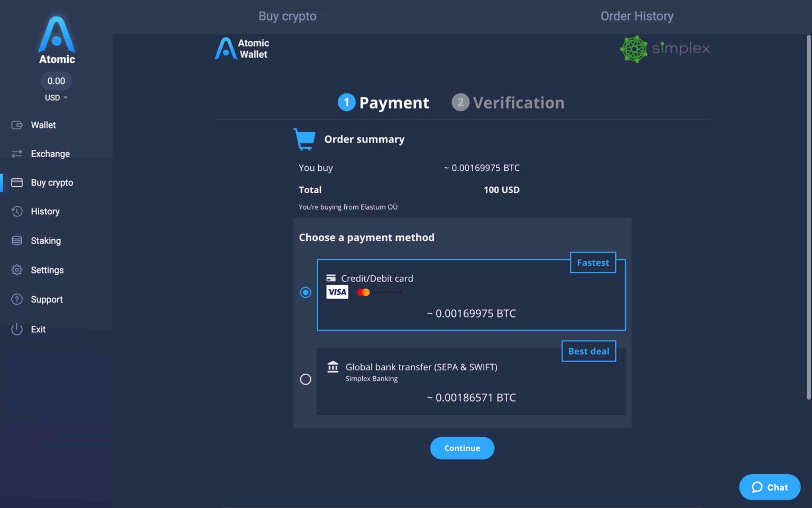Viewport: 812px width, 508px height.
Task: Click the Exit power icon
Action: click(x=16, y=329)
